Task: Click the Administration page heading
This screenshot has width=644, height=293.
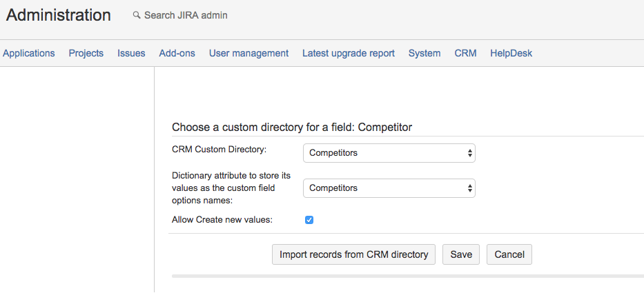Action: click(x=59, y=15)
